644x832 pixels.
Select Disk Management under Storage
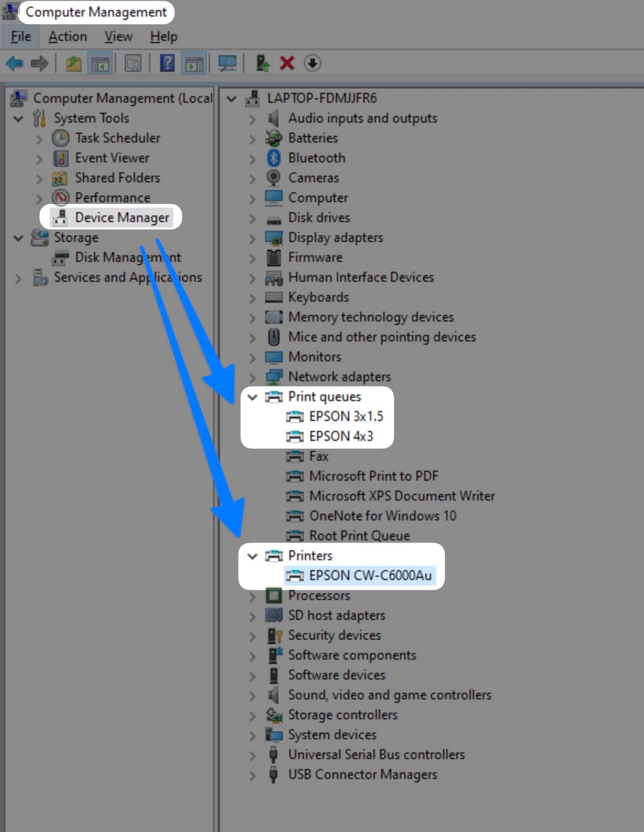128,257
